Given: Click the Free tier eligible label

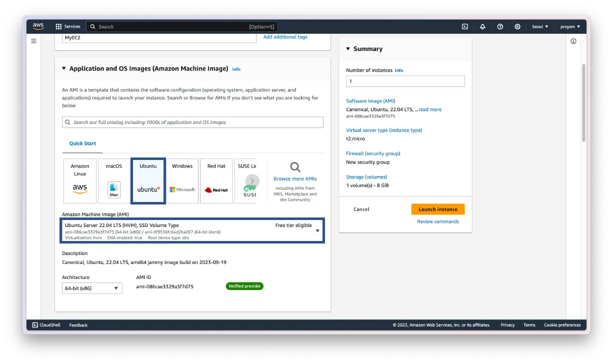Looking at the screenshot, I should click(x=293, y=225).
